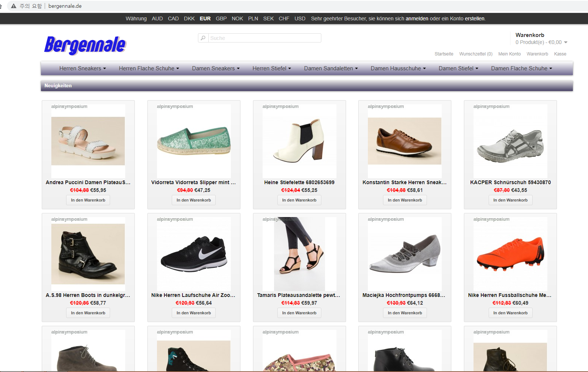Select EUR currency
The image size is (588, 372).
205,18
